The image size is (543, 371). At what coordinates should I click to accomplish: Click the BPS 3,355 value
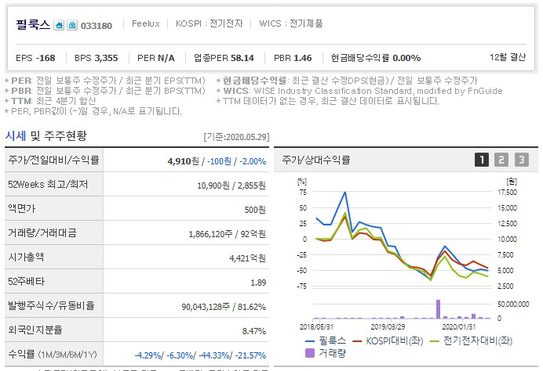coord(96,58)
